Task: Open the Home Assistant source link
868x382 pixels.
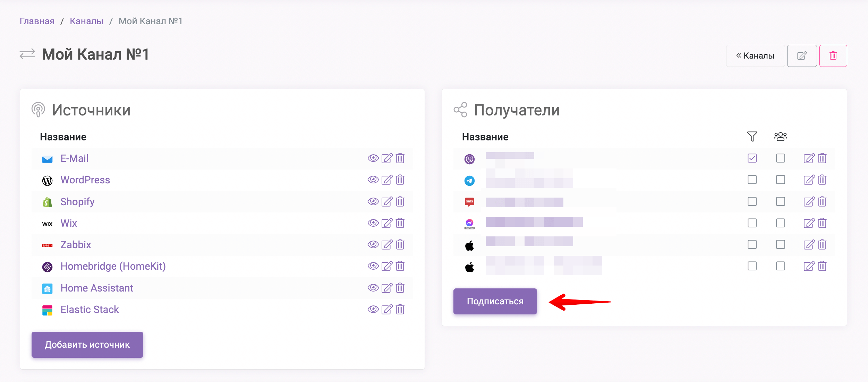Action: 97,288
